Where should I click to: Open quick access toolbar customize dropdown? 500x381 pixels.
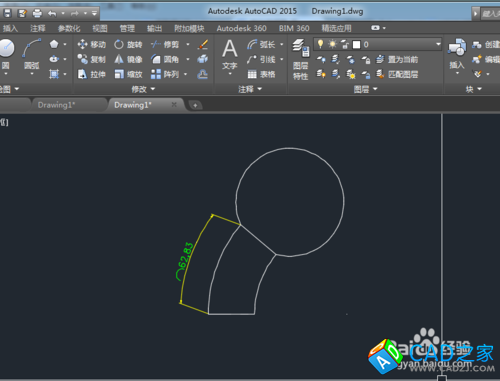[x=94, y=13]
